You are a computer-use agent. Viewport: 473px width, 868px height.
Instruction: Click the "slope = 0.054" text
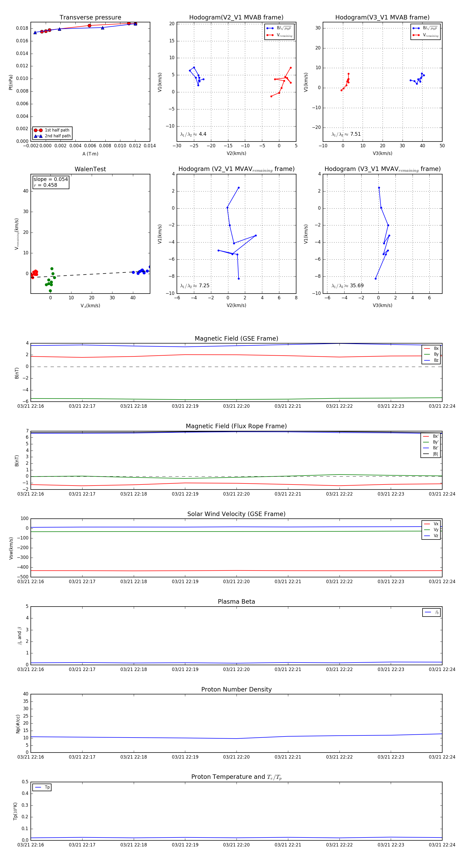pos(50,179)
